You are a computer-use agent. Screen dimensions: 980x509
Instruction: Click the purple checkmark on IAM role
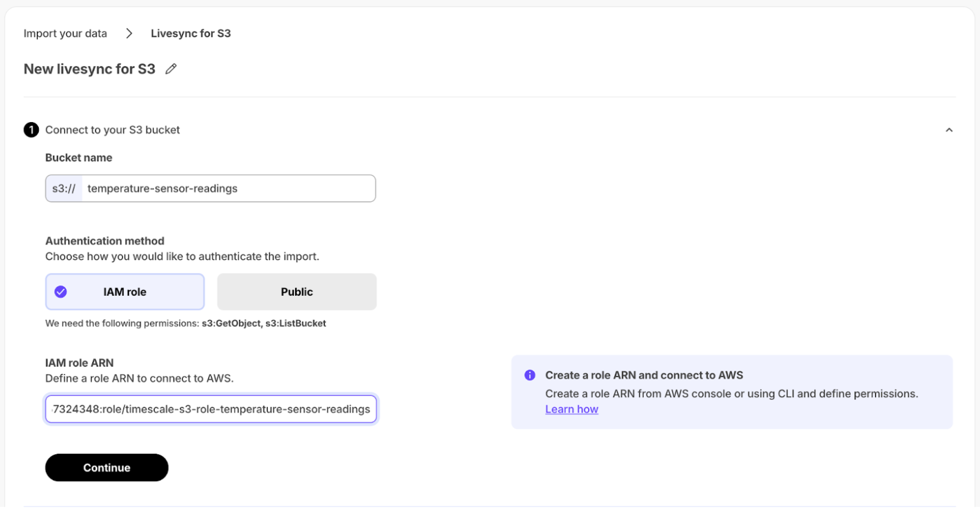pos(60,292)
